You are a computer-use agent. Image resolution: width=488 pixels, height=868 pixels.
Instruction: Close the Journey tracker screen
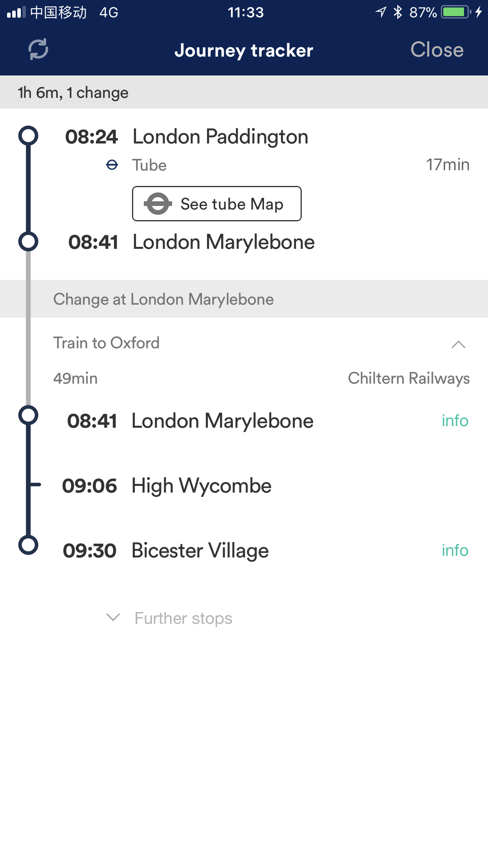tap(437, 50)
